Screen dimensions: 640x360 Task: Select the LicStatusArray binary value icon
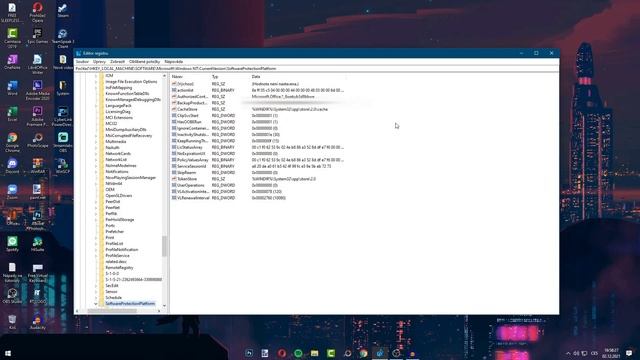coord(174,147)
